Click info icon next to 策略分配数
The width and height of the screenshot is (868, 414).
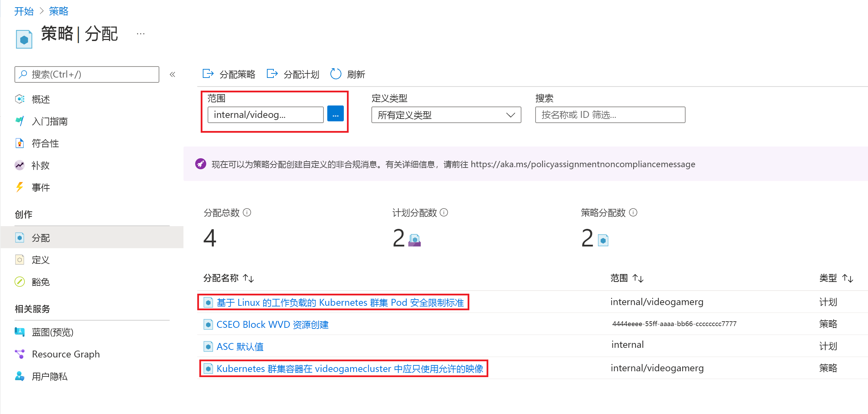(x=633, y=212)
